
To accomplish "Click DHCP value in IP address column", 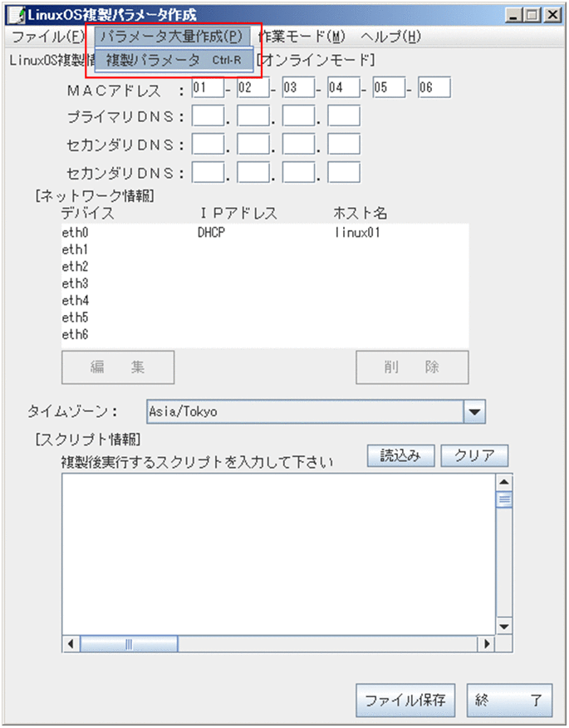I will [211, 232].
